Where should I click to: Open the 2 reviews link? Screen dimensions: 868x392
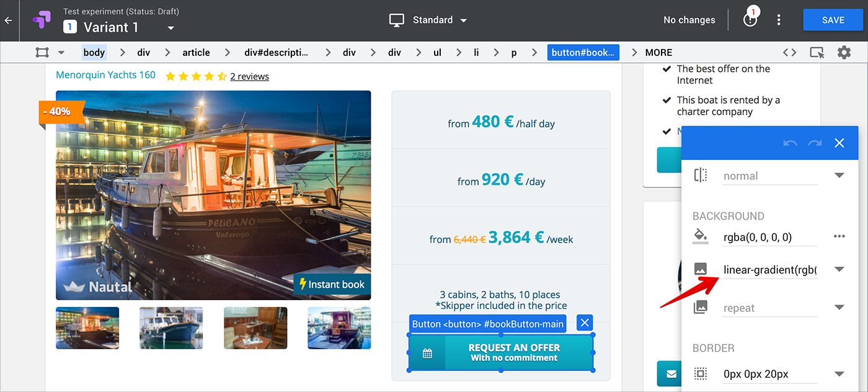click(x=249, y=76)
